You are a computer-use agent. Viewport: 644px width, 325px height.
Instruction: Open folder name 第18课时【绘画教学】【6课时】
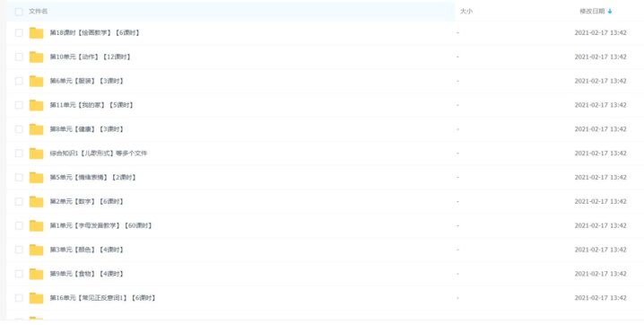(x=94, y=32)
